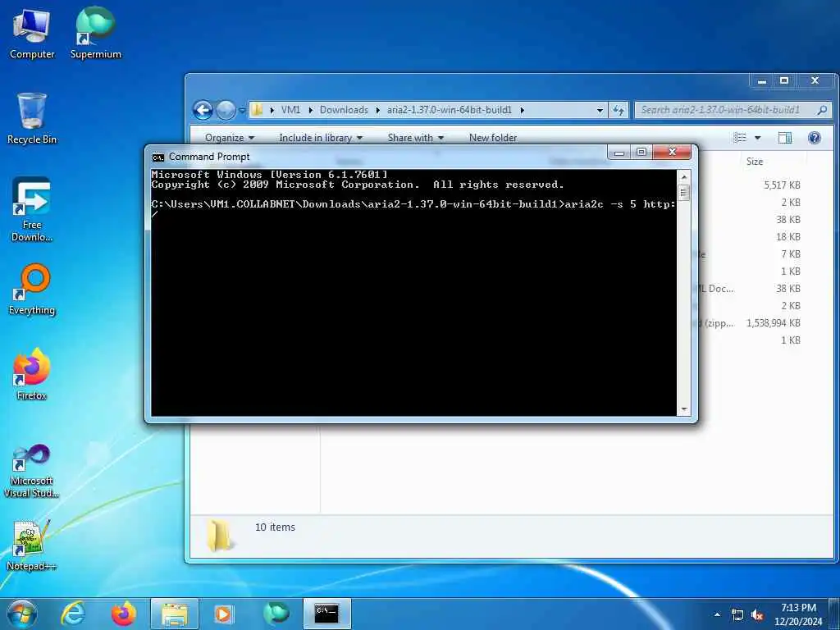Select the file sized 7 KB
The height and width of the screenshot is (630, 840).
791,254
